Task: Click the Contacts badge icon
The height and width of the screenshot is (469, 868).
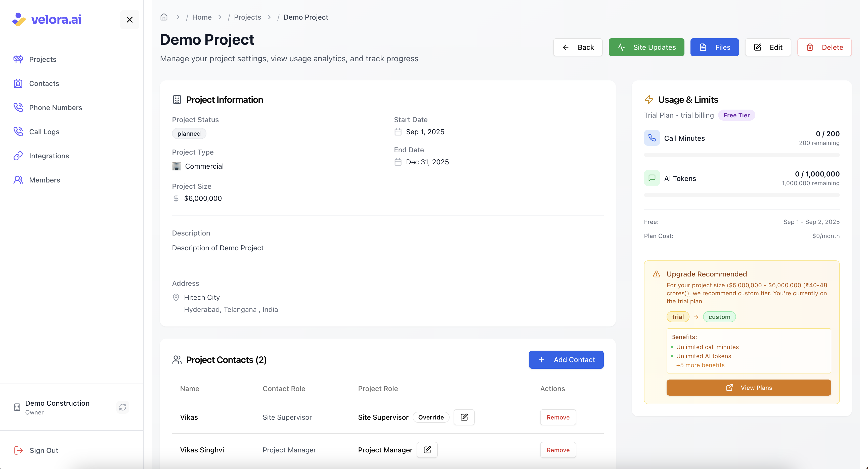Action: tap(18, 83)
